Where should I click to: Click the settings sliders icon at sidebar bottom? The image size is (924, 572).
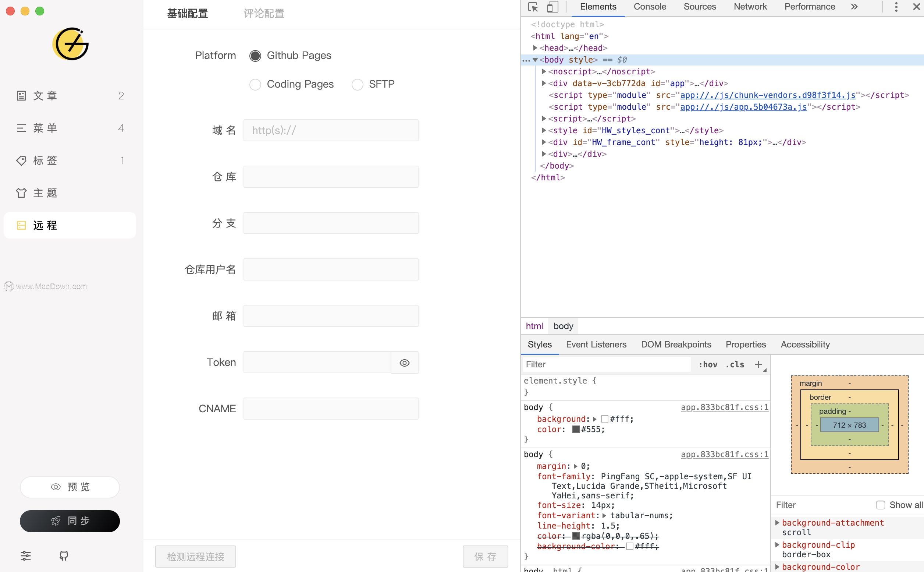(26, 556)
